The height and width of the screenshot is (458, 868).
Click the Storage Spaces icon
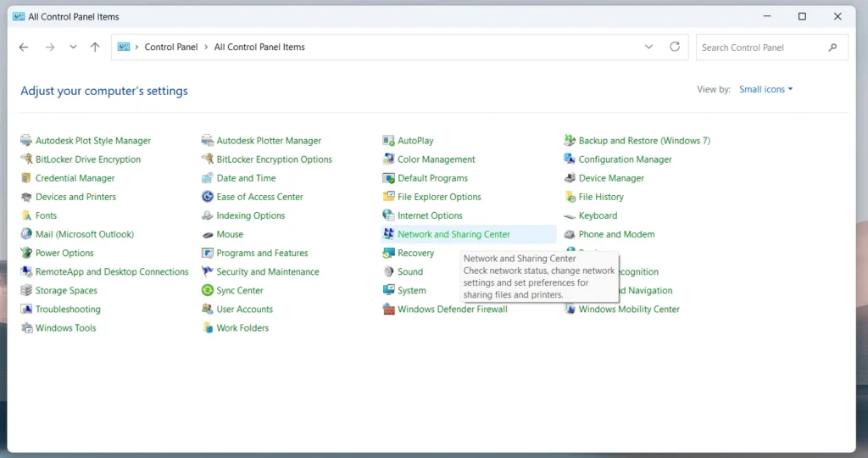(x=26, y=291)
